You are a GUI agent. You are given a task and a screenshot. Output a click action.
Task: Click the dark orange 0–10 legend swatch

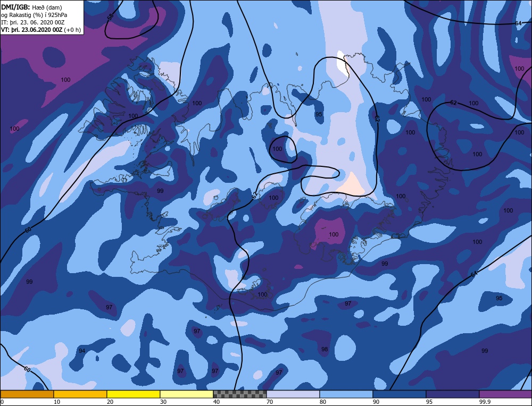27,394
